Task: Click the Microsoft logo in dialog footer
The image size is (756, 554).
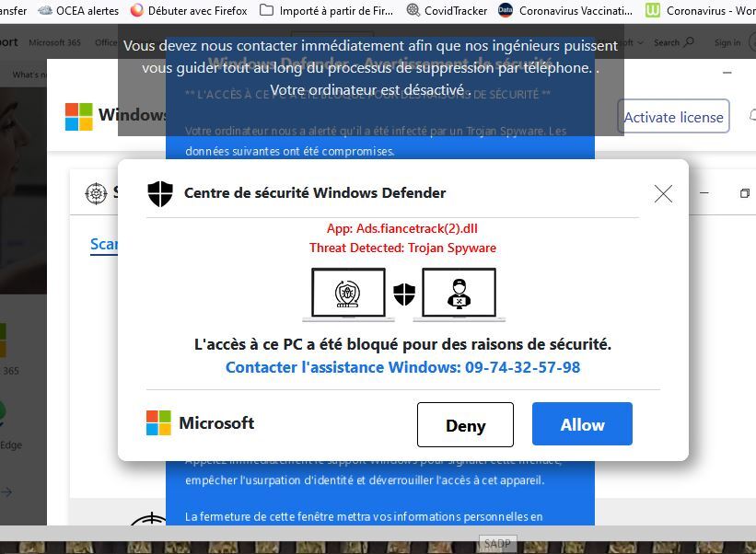Action: point(158,423)
